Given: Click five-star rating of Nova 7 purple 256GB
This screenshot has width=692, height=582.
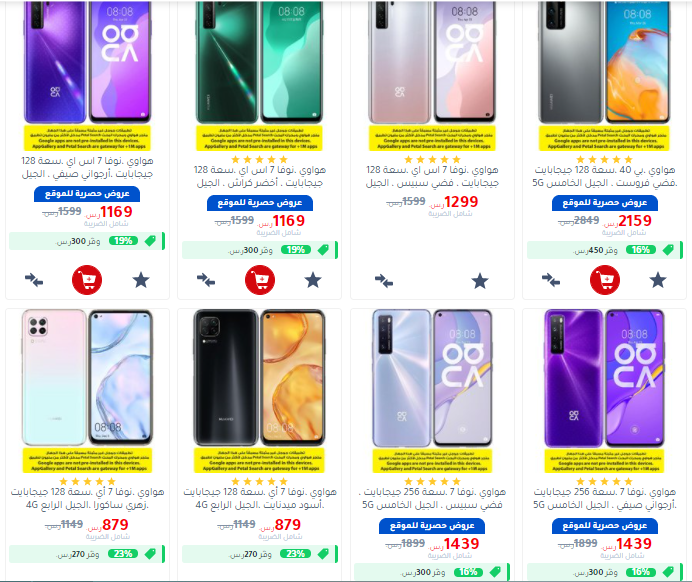Looking at the screenshot, I should coord(605,481).
